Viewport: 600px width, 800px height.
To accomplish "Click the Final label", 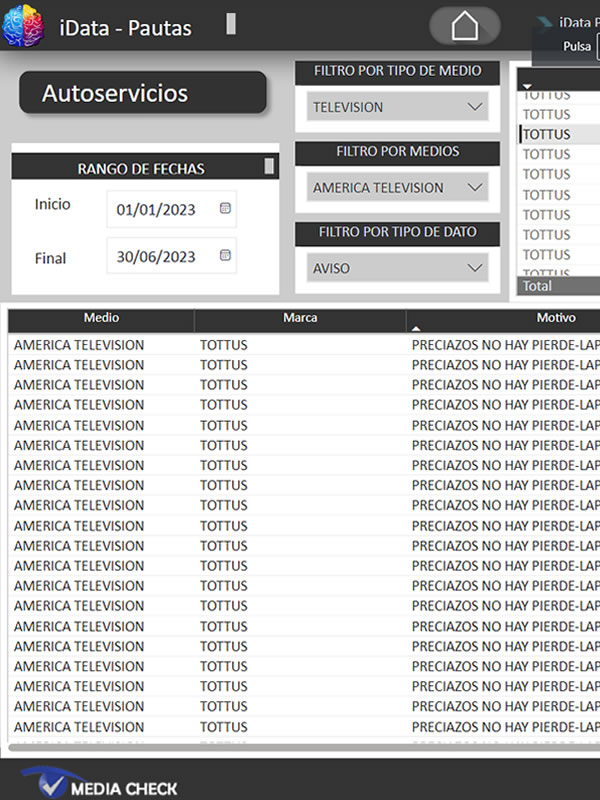I will point(51,258).
